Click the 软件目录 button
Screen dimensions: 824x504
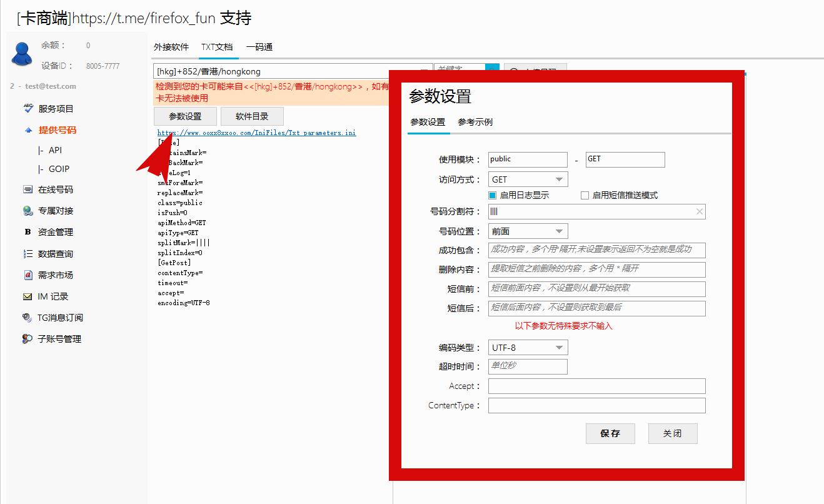click(252, 116)
